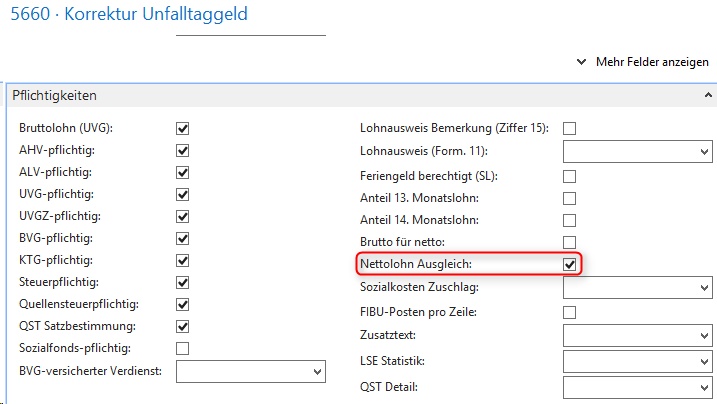Expand Mehr Felder anzeigen link

tap(643, 62)
